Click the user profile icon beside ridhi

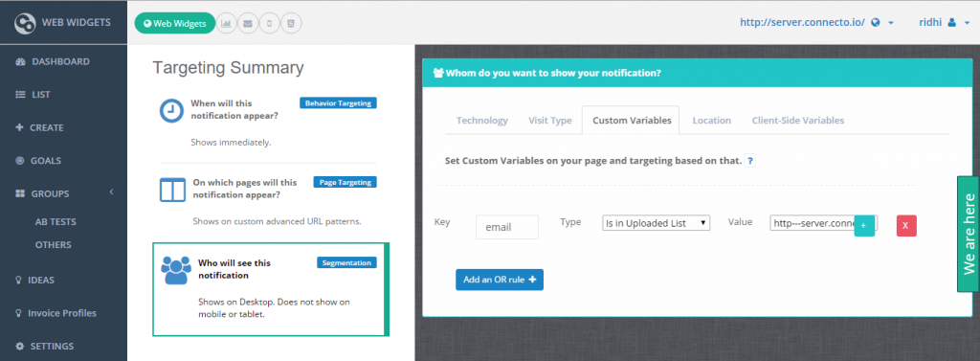[952, 23]
